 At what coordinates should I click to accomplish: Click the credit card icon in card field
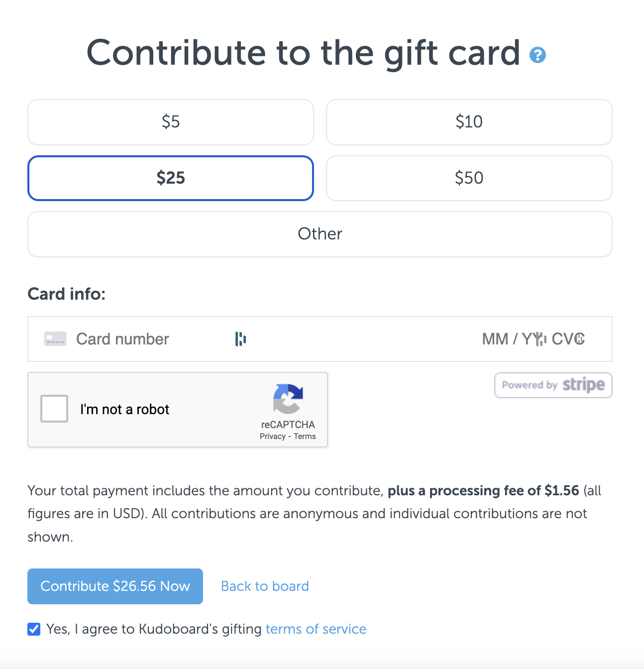55,339
